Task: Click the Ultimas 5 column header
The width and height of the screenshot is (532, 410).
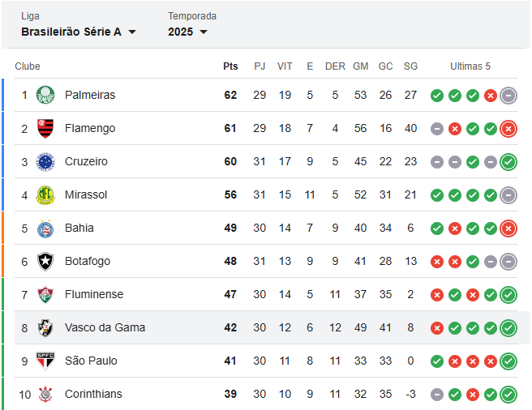Action: point(470,66)
